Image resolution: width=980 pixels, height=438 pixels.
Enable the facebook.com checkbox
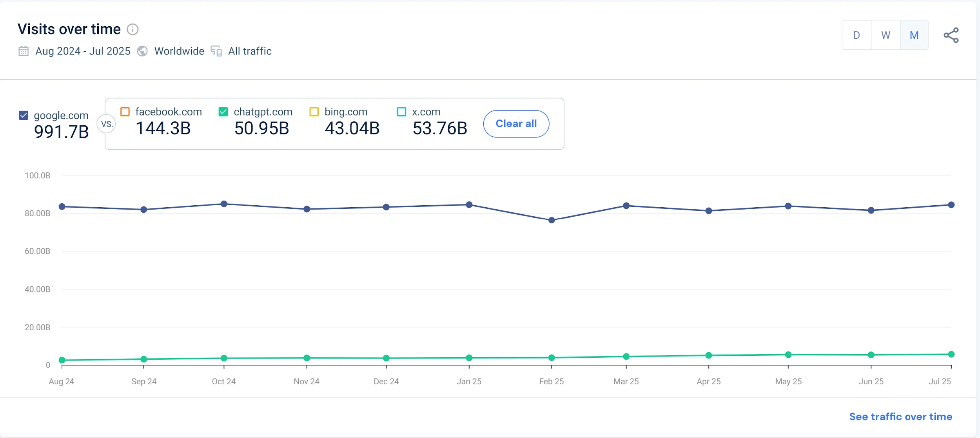point(125,112)
